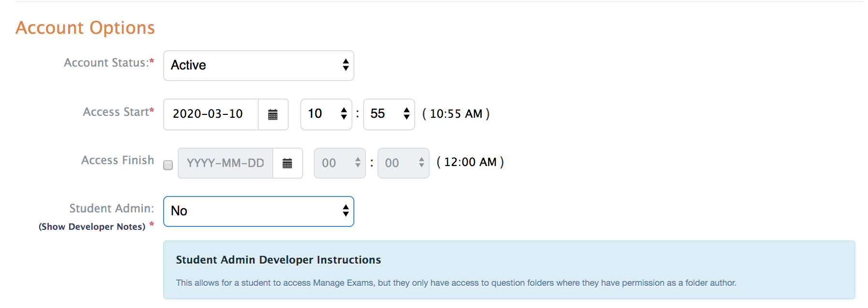Open the Access Start hour selector showing 10
Viewport: 868px width, 308px height.
tap(326, 114)
